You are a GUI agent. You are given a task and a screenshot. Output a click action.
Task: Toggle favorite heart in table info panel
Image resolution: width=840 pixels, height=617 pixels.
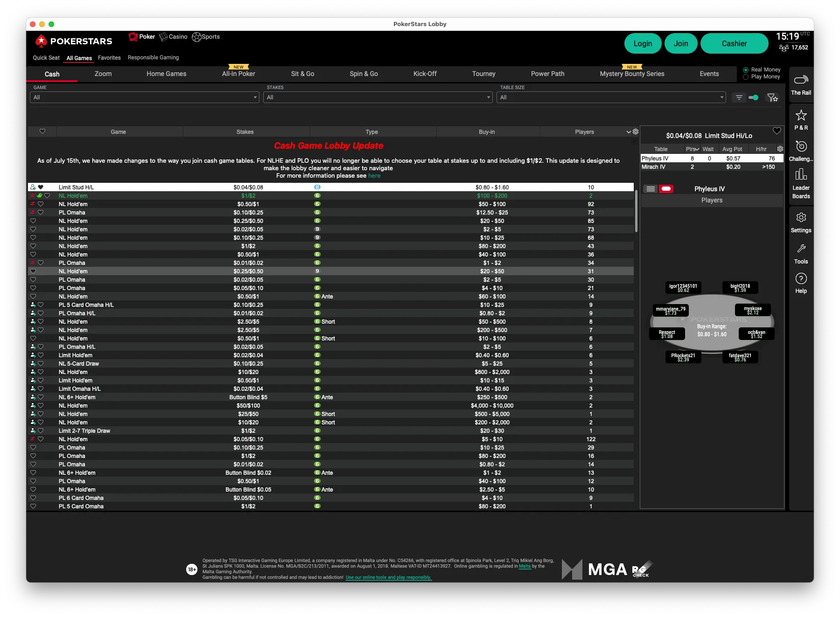777,131
